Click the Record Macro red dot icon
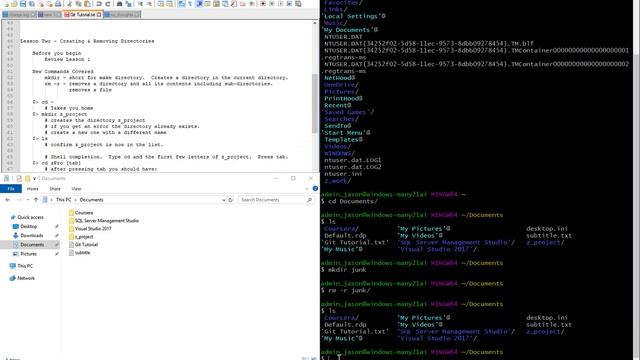Viewport: 640px width, 360px height. [x=263, y=4]
